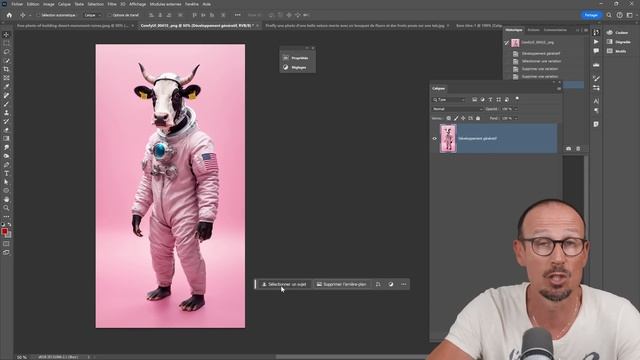640x360 pixels.
Task: Open the Fond value dropdown arrow
Action: tap(516, 118)
